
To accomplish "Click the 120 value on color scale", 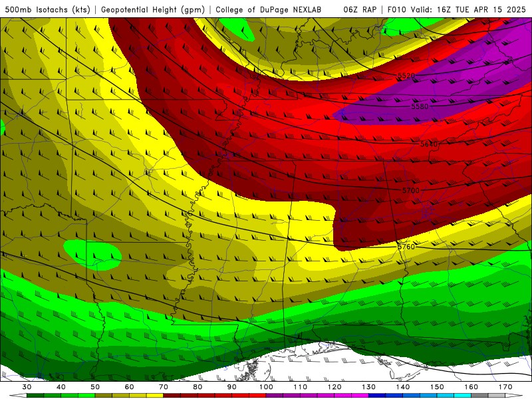I will 334,387.
